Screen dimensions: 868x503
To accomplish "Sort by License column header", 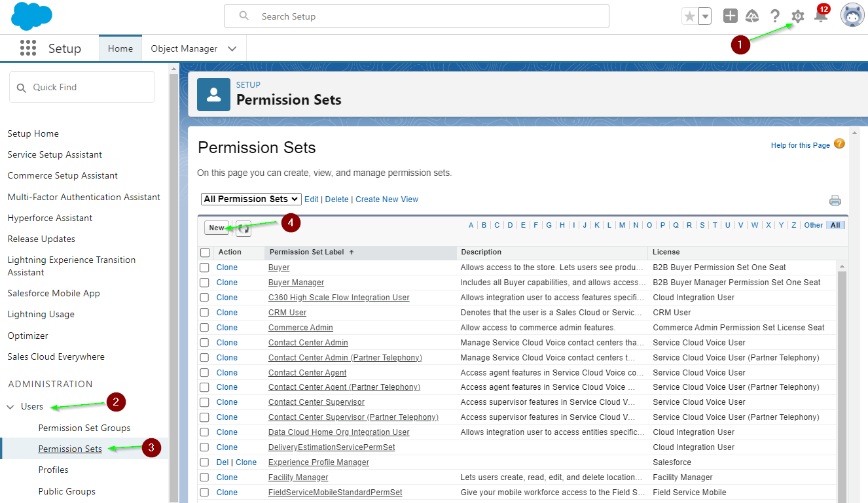I will tap(666, 252).
